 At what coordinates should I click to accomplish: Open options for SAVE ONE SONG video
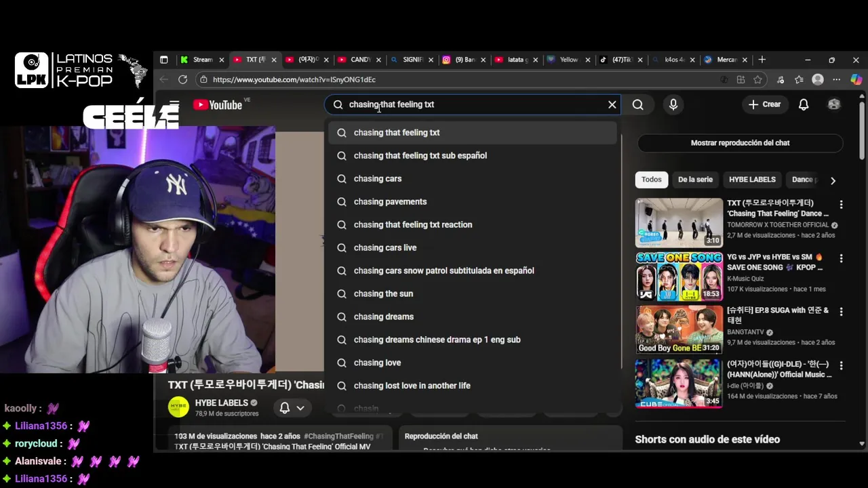click(x=841, y=258)
